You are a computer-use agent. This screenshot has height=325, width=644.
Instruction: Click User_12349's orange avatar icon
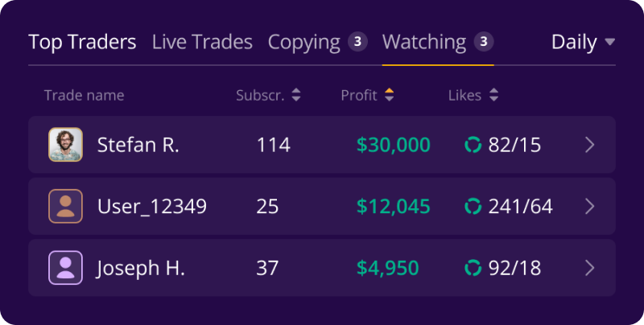point(66,206)
